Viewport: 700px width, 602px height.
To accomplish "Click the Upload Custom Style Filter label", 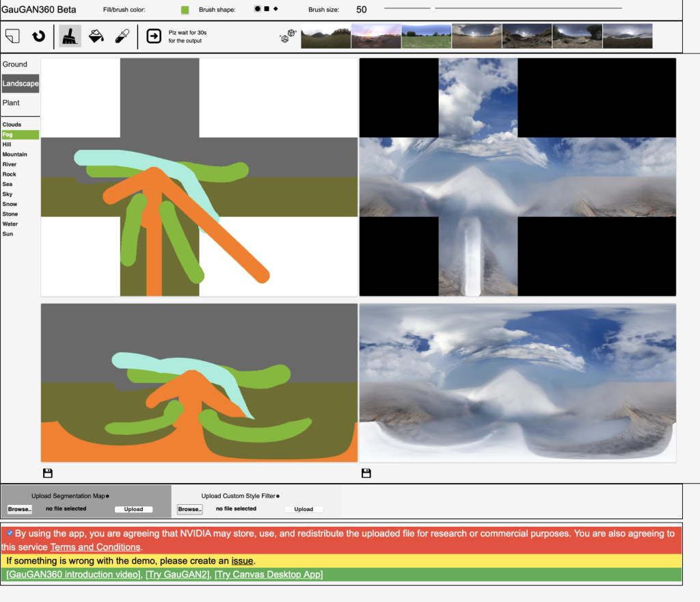I will click(238, 496).
